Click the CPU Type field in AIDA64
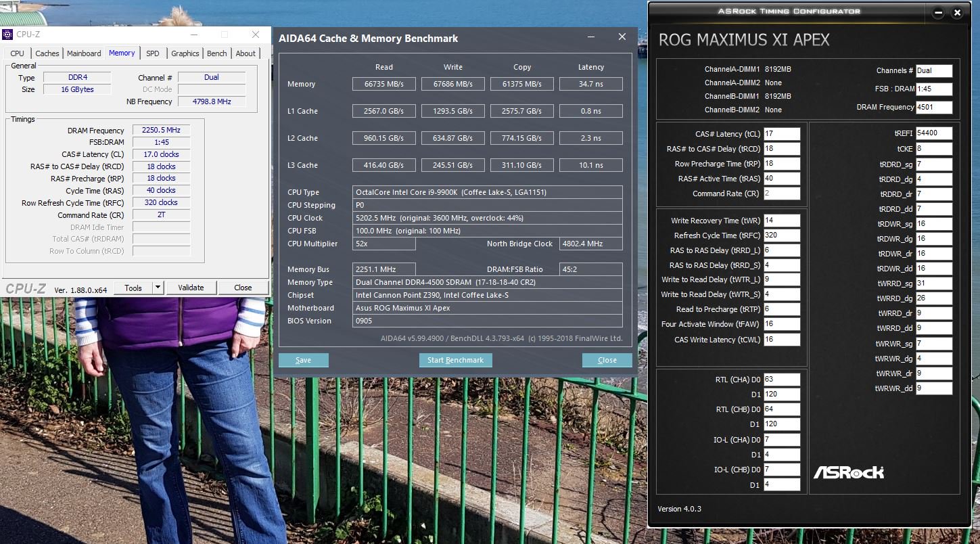The height and width of the screenshot is (544, 980). click(487, 192)
